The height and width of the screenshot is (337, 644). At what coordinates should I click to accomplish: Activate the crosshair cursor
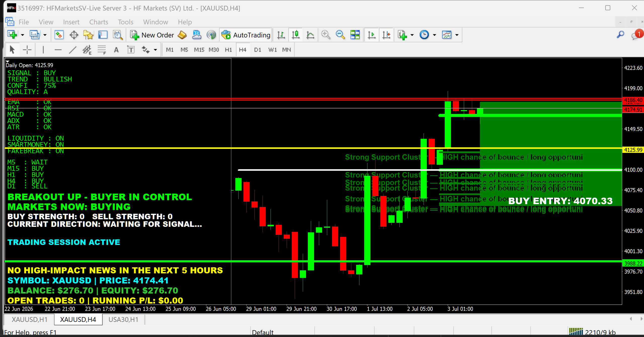(x=27, y=50)
